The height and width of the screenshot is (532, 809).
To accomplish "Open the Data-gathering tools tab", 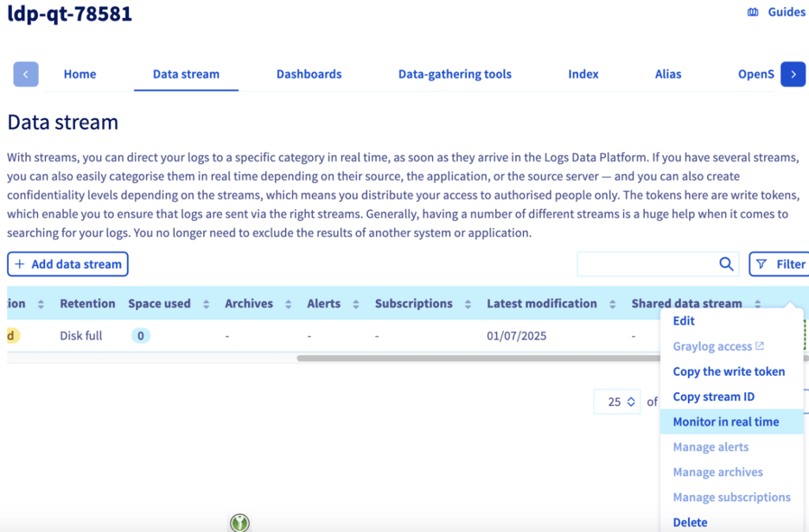I will (x=455, y=74).
